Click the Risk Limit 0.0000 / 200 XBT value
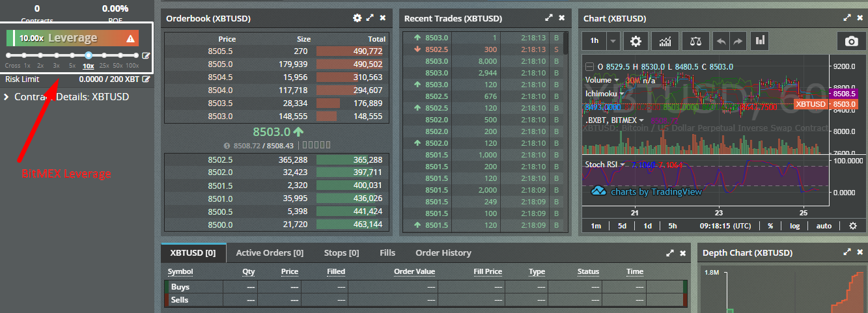 pos(109,79)
